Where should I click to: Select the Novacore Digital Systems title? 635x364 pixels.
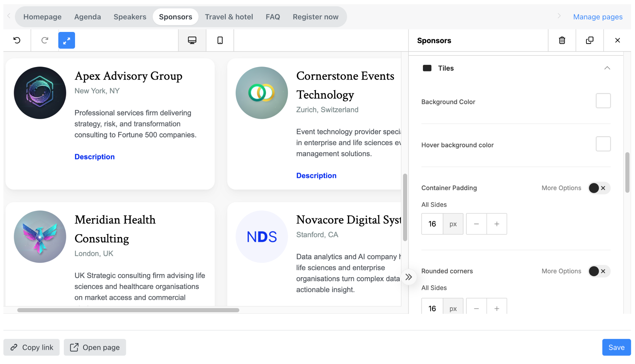349,220
